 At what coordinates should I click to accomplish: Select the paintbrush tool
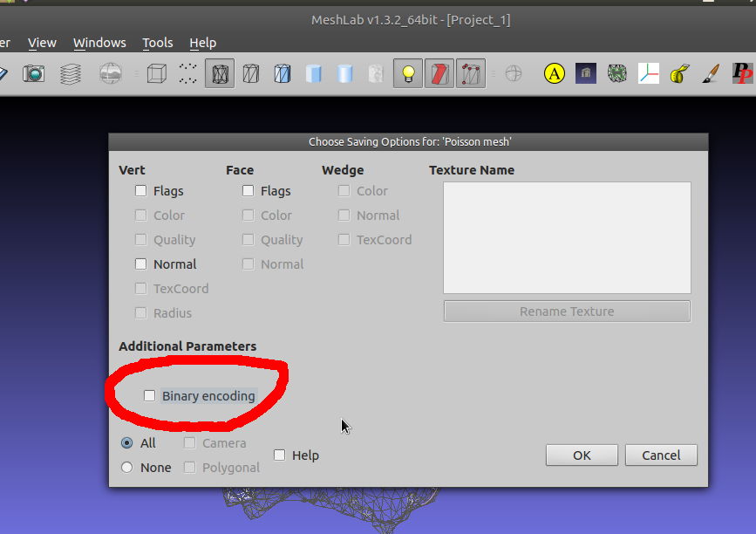click(x=712, y=73)
